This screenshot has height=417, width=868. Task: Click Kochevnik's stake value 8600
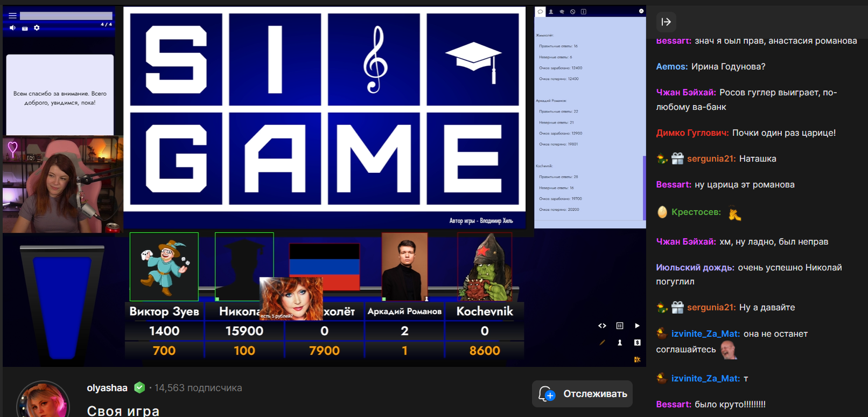(485, 351)
